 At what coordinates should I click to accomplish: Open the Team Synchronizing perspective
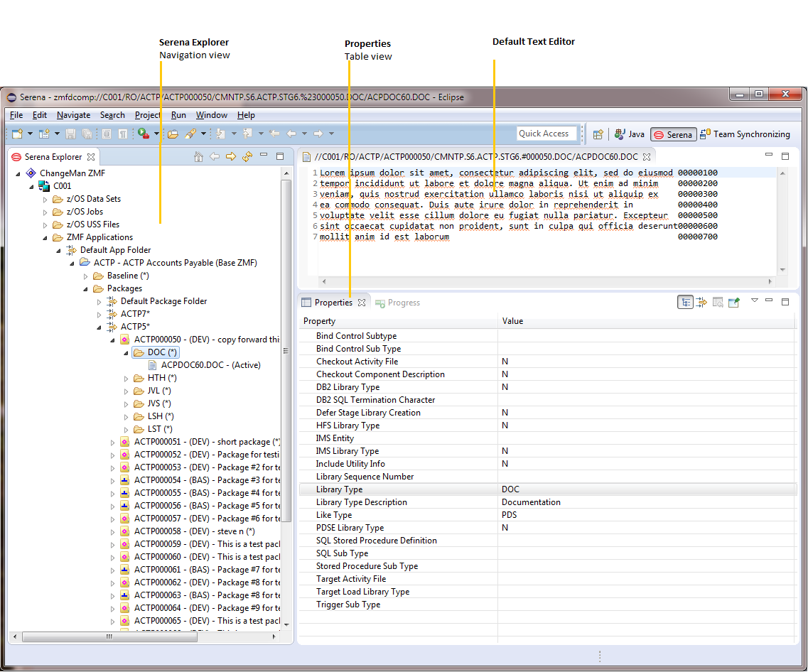click(x=745, y=134)
